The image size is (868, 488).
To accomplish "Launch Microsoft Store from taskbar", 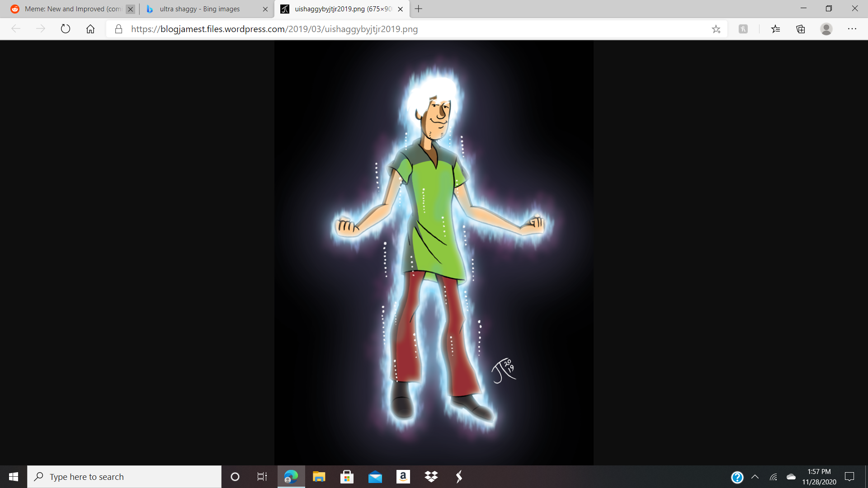I will [347, 477].
